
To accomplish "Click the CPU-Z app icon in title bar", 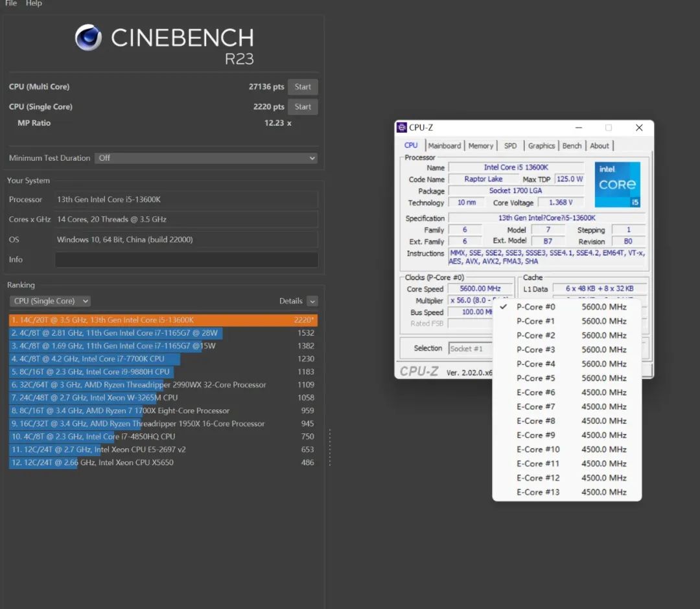I will [402, 128].
